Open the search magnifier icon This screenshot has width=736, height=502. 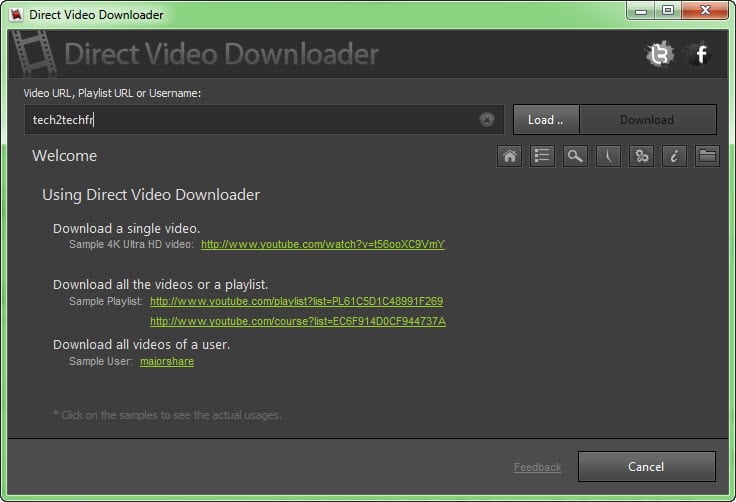[575, 156]
